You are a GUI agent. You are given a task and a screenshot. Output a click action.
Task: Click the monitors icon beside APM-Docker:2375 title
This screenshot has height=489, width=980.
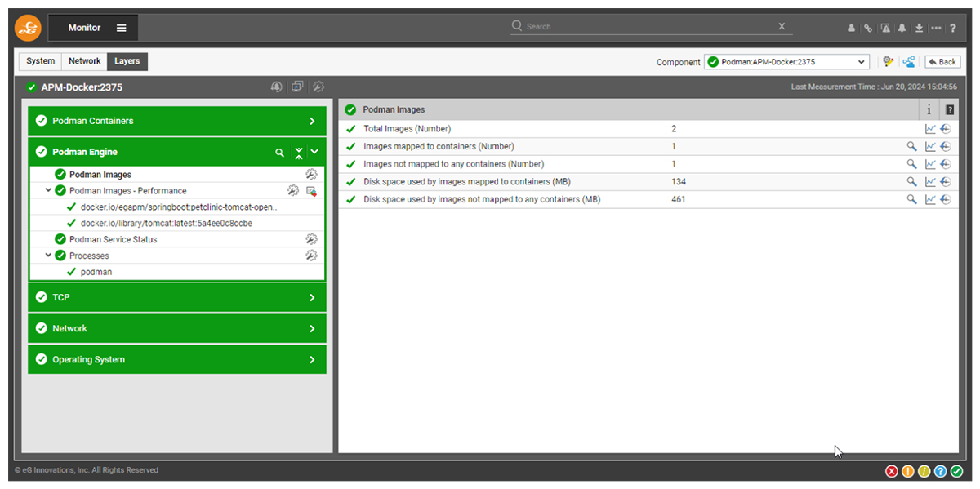(297, 87)
